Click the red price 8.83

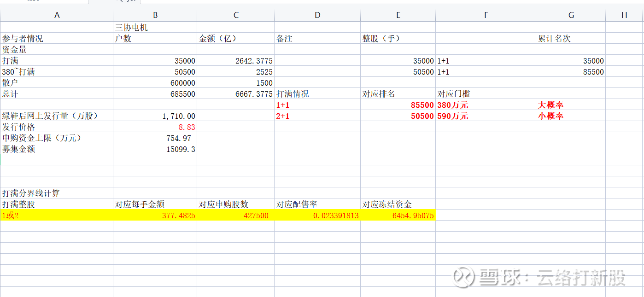coord(155,127)
